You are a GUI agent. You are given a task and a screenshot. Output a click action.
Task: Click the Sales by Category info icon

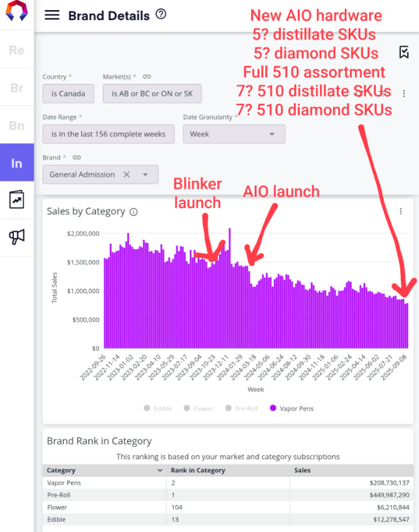coord(134,212)
